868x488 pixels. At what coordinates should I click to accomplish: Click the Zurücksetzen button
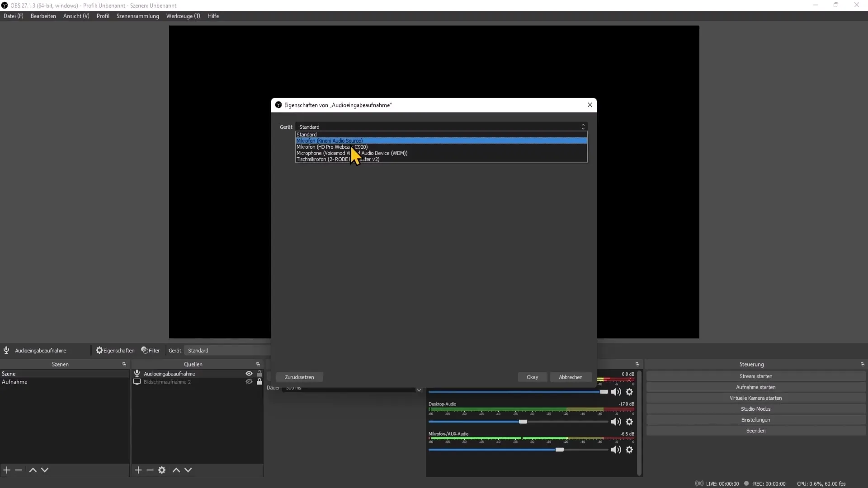[299, 377]
